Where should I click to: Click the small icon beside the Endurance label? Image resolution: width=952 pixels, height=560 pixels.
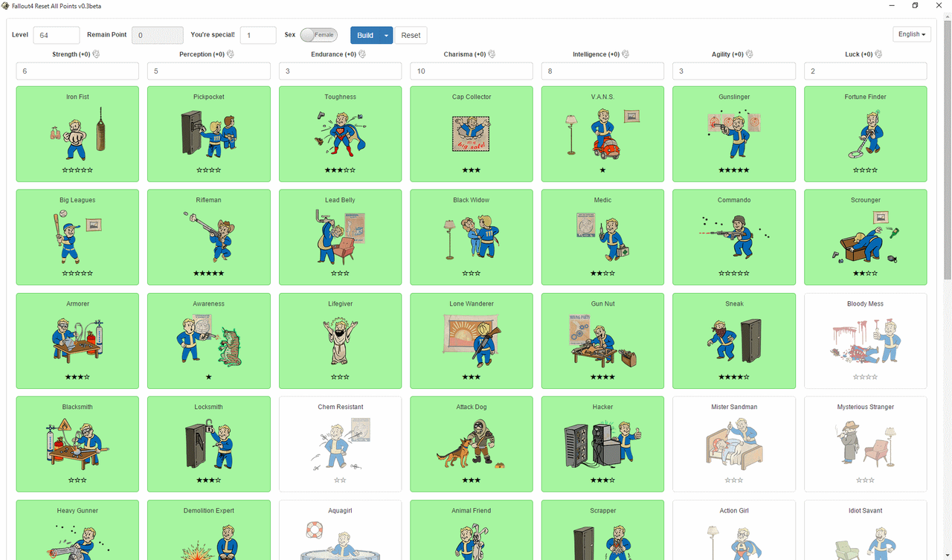click(x=361, y=54)
